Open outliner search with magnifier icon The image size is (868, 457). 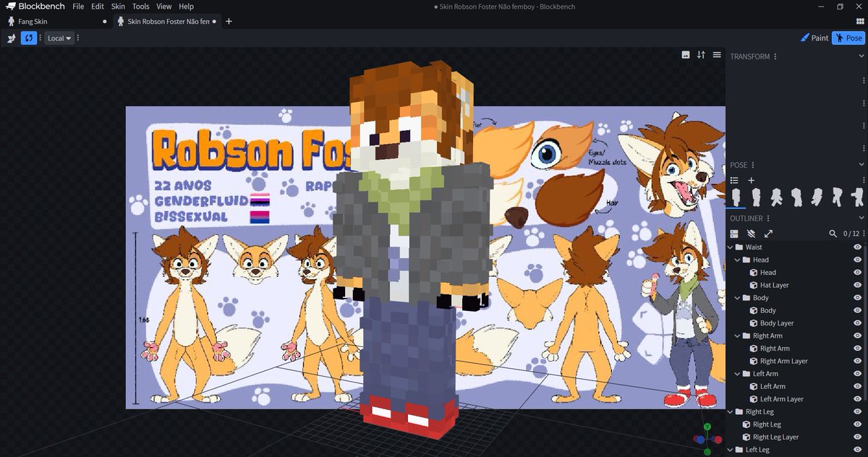[x=833, y=234]
